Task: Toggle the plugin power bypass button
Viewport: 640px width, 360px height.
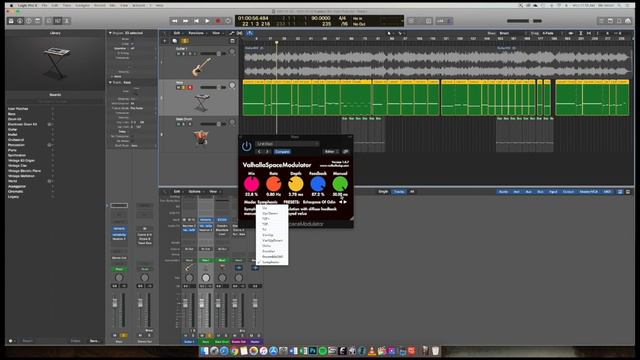Action: pyautogui.click(x=247, y=146)
